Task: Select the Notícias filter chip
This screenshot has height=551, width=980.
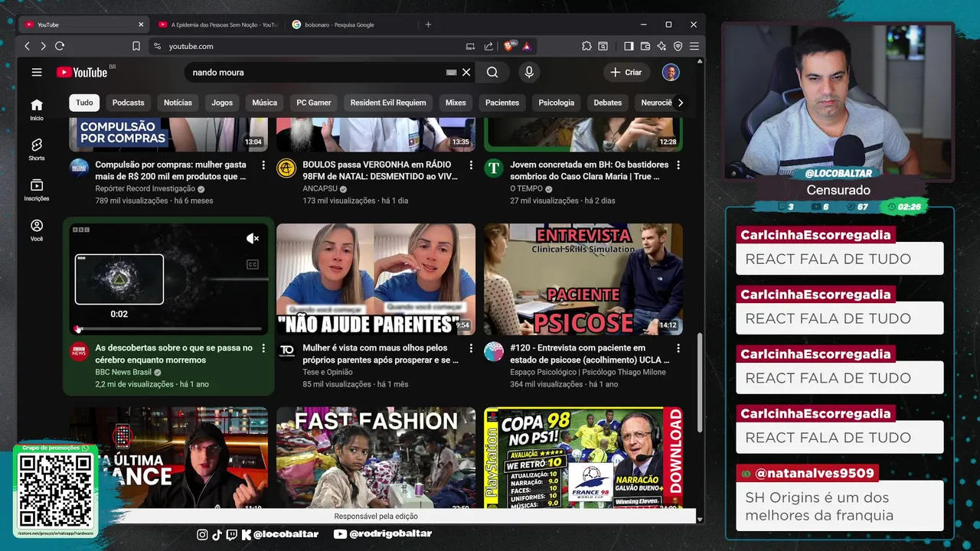Action: [x=178, y=103]
